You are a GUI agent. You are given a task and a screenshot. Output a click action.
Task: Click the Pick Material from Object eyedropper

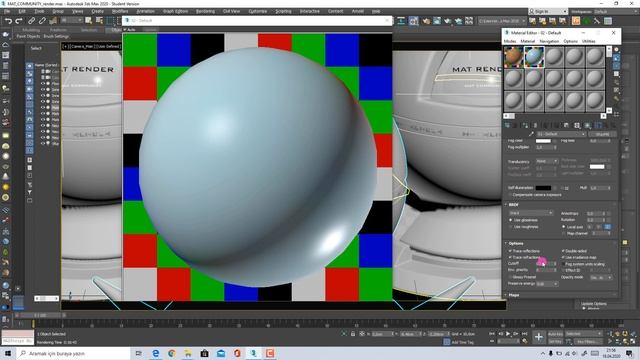(x=531, y=134)
